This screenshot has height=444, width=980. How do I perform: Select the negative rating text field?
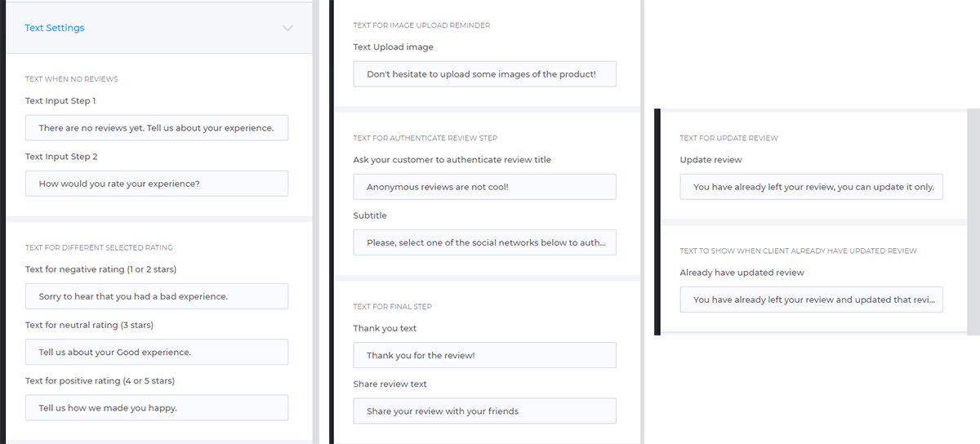click(x=157, y=296)
